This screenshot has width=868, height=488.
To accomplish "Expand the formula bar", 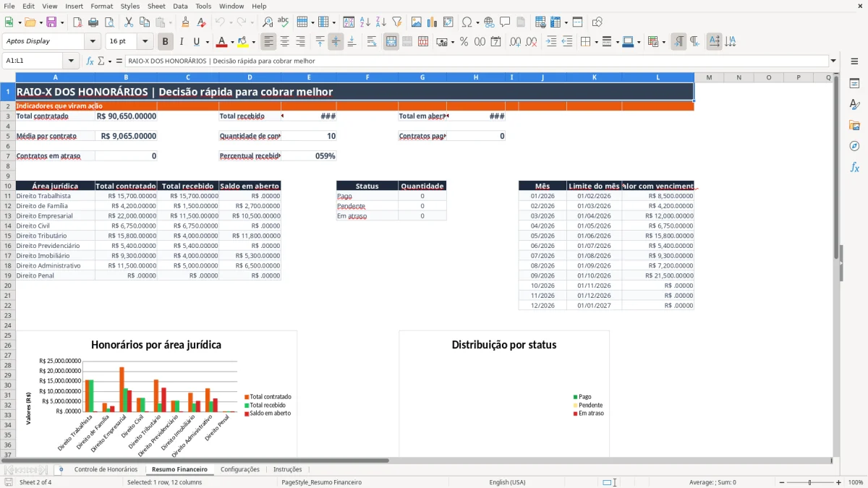I will [x=833, y=61].
